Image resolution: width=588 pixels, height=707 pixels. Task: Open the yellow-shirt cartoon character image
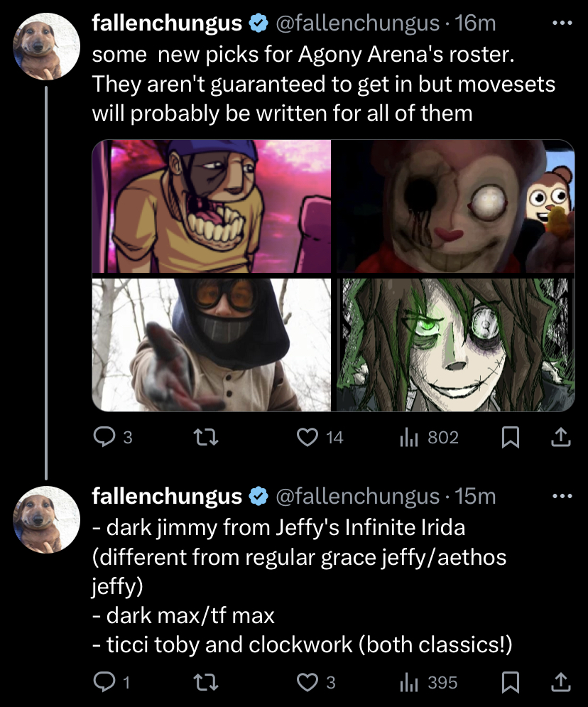click(x=212, y=206)
